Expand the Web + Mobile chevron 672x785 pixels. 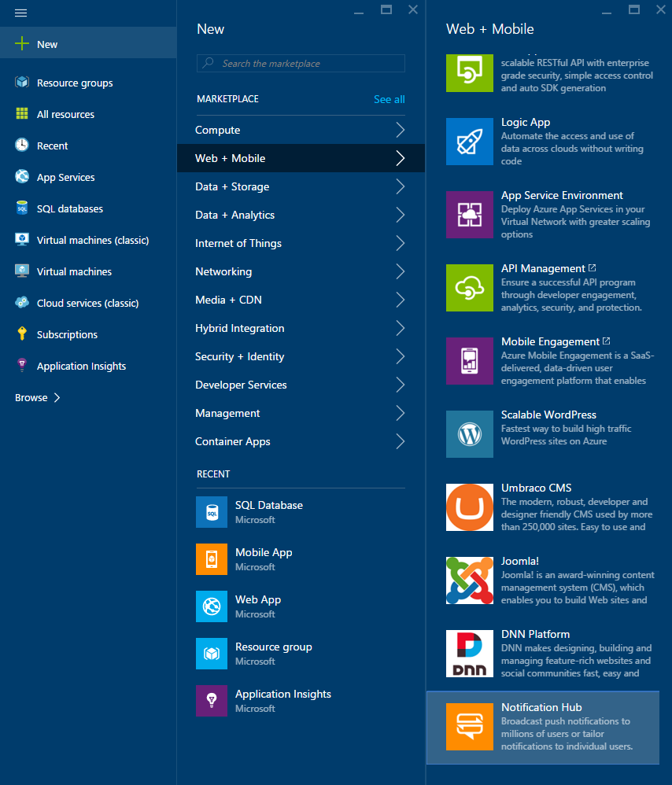pyautogui.click(x=400, y=158)
